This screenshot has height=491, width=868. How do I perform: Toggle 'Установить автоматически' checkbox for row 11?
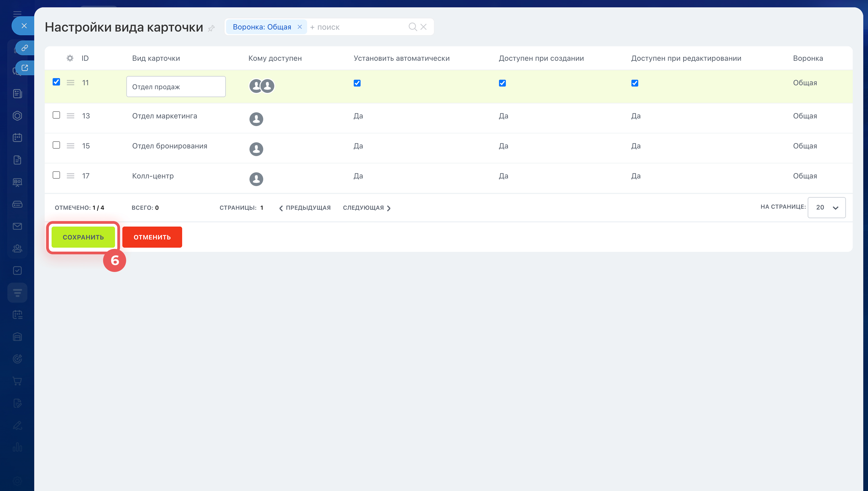pos(357,83)
